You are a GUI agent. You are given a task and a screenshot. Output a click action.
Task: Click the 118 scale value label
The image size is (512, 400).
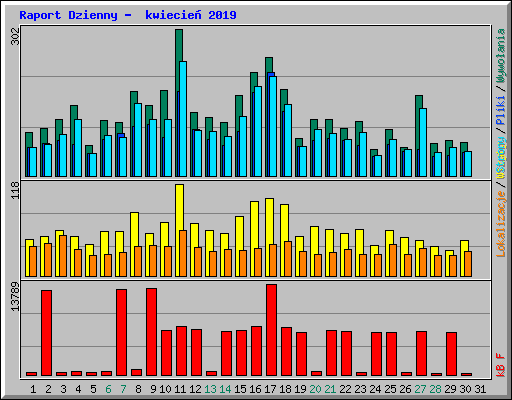pyautogui.click(x=15, y=190)
